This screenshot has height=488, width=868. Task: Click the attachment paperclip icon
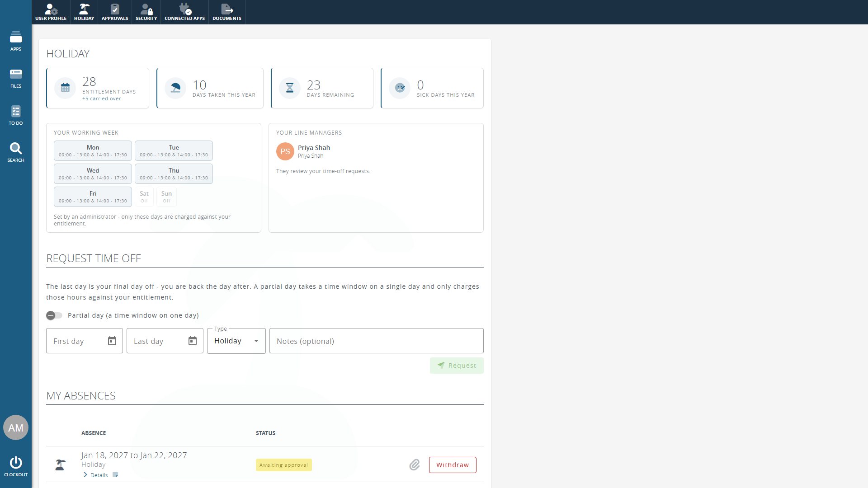point(415,465)
